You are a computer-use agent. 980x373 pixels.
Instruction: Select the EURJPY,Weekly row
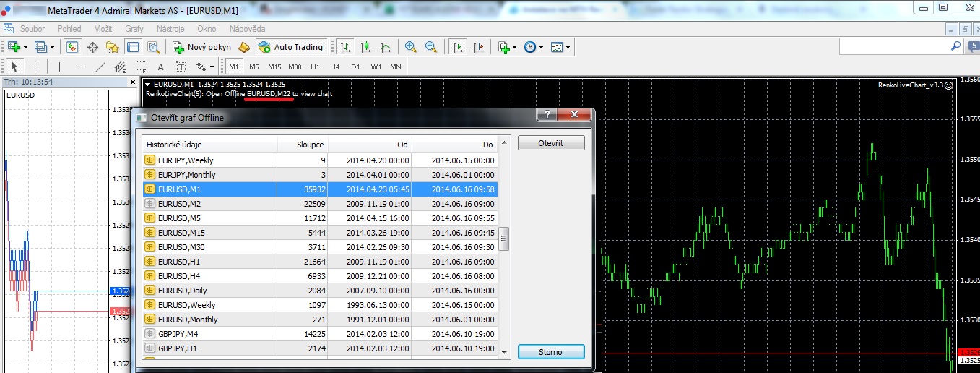pos(319,160)
